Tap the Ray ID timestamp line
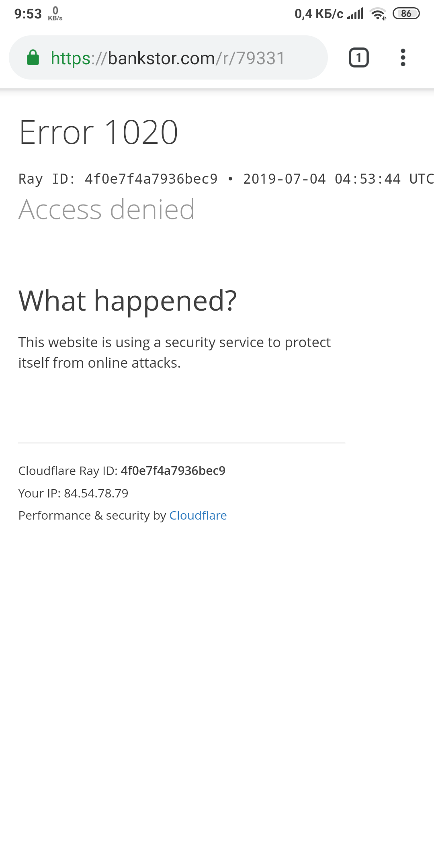Image resolution: width=434 pixels, height=868 pixels. pyautogui.click(x=225, y=179)
